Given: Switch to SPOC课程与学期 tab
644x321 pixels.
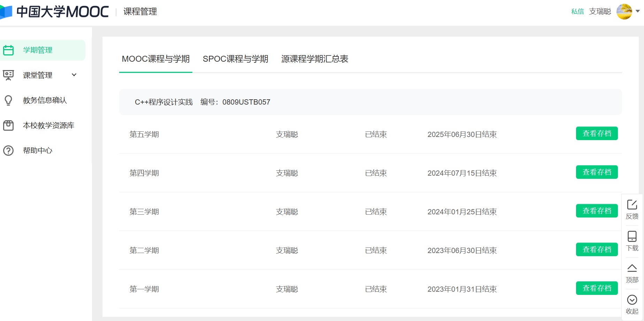Looking at the screenshot, I should pyautogui.click(x=235, y=59).
